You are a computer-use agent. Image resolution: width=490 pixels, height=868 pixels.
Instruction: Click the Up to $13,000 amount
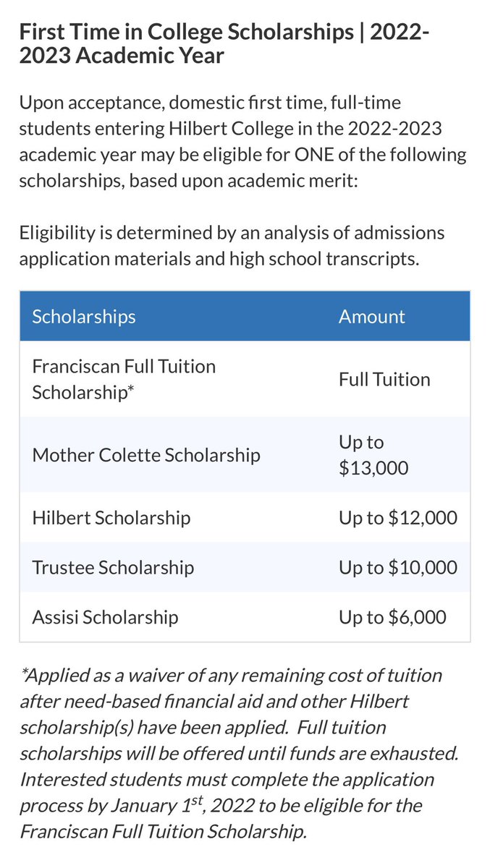(x=373, y=455)
